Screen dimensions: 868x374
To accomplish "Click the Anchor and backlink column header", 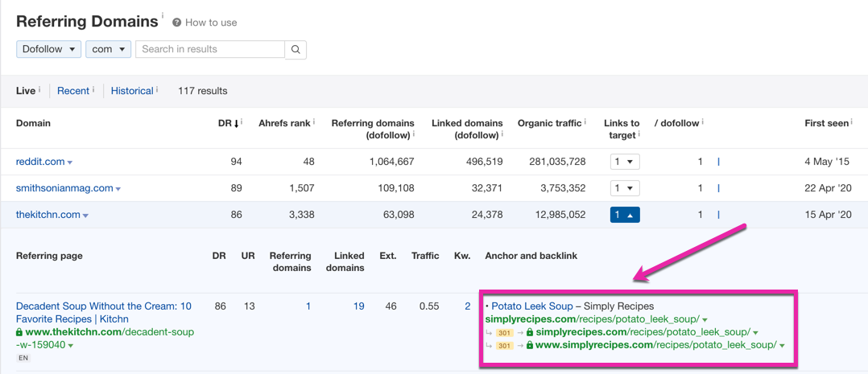I will click(x=531, y=256).
